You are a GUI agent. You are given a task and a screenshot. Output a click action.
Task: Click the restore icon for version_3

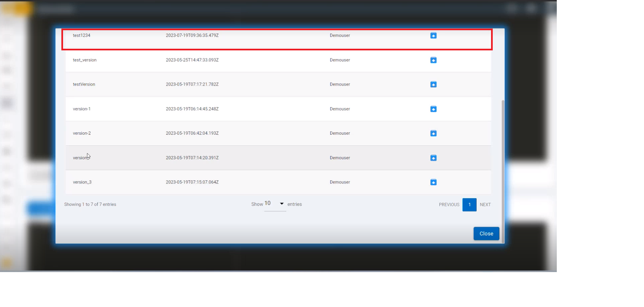(x=433, y=182)
